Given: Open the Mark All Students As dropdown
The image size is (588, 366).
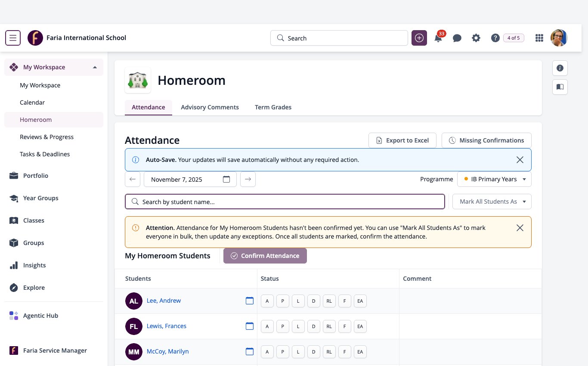Looking at the screenshot, I should (492, 202).
